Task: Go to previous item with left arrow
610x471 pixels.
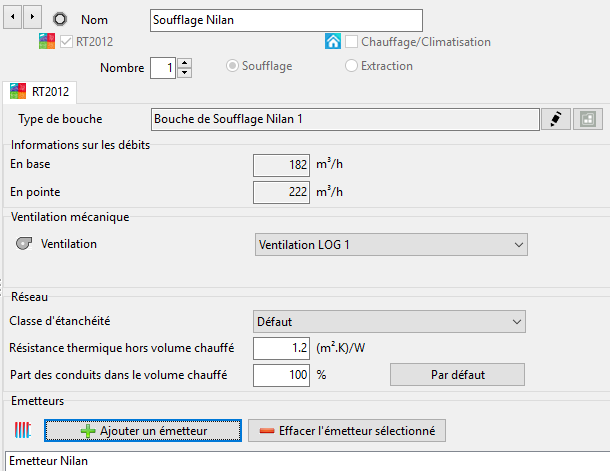Action: click(x=12, y=17)
